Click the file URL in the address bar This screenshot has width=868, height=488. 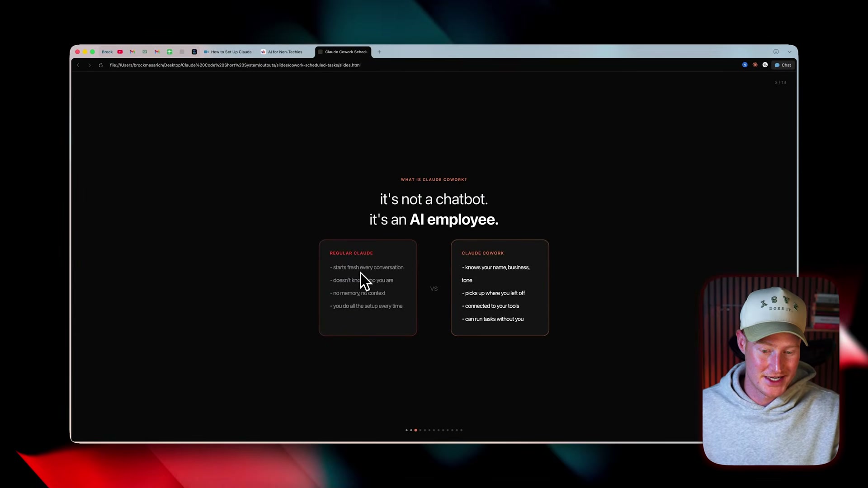[235, 65]
